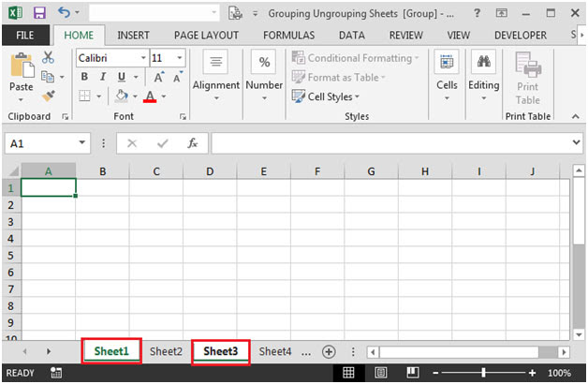588x384 pixels.
Task: Open the REVIEW ribbon tab
Action: pyautogui.click(x=406, y=36)
